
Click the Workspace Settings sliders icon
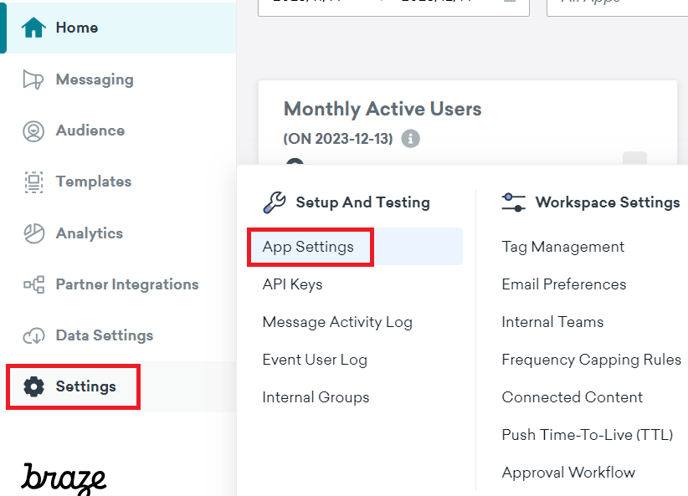click(513, 202)
